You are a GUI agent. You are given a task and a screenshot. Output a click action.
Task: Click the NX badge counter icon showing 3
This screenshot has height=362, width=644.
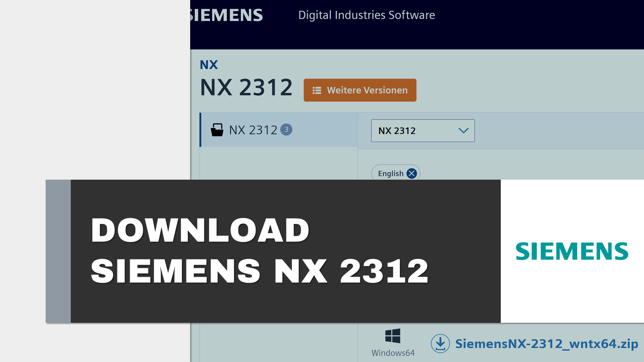coord(287,129)
